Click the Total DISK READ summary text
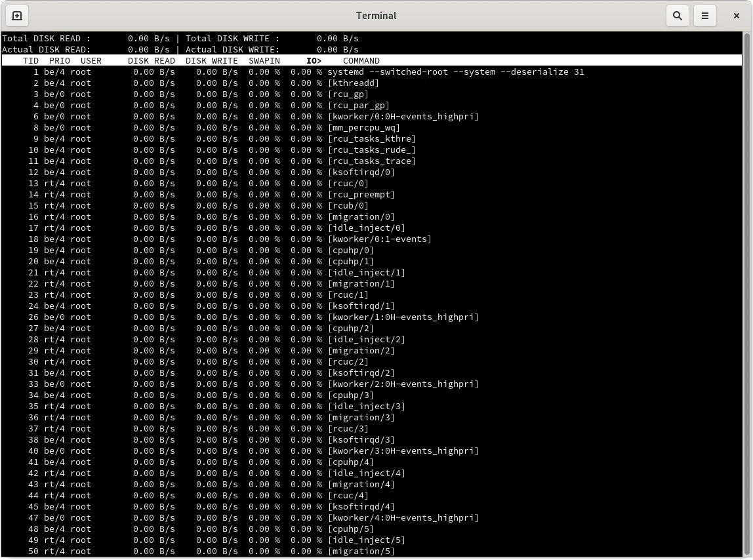The image size is (753, 560). [x=46, y=39]
